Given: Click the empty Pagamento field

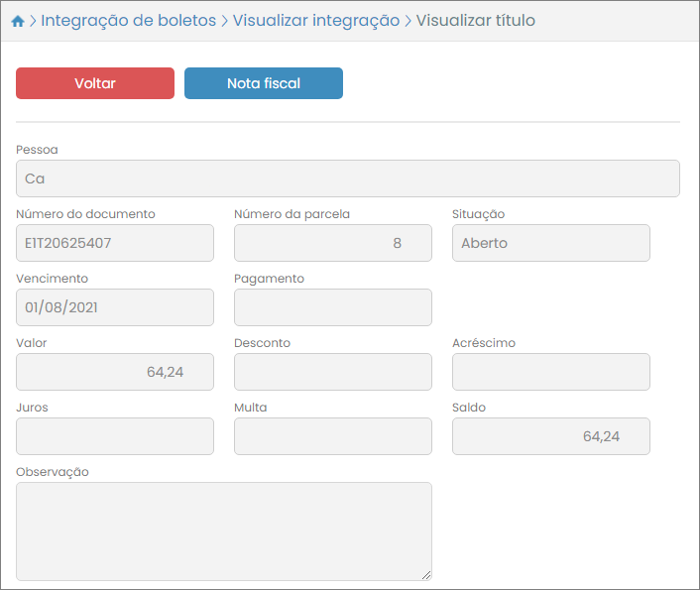Looking at the screenshot, I should pyautogui.click(x=332, y=307).
